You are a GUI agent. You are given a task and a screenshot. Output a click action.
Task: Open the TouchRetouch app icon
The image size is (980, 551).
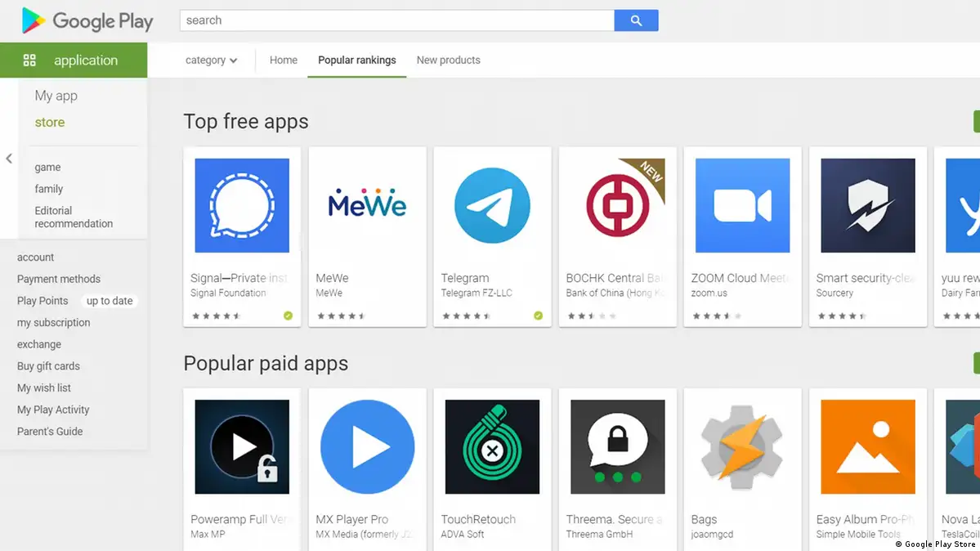[x=493, y=446]
